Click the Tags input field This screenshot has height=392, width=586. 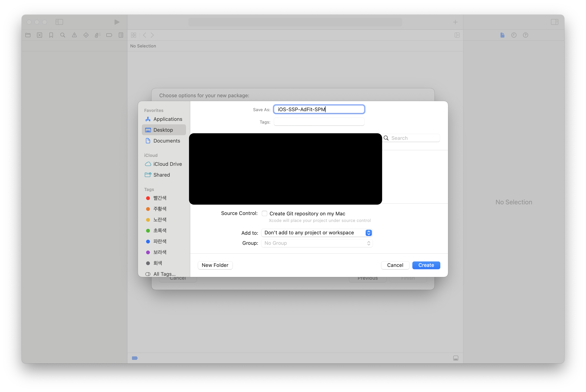(x=319, y=122)
